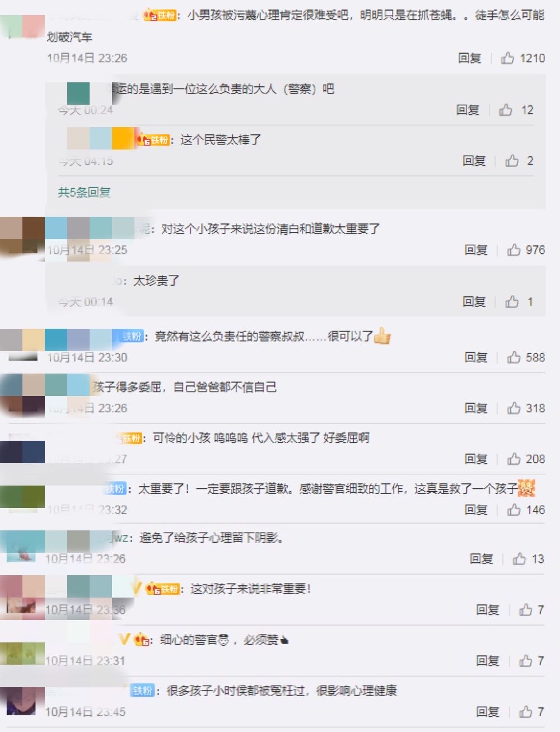
Task: Reply to comment posted 10月14日 23:45
Action: [x=487, y=712]
